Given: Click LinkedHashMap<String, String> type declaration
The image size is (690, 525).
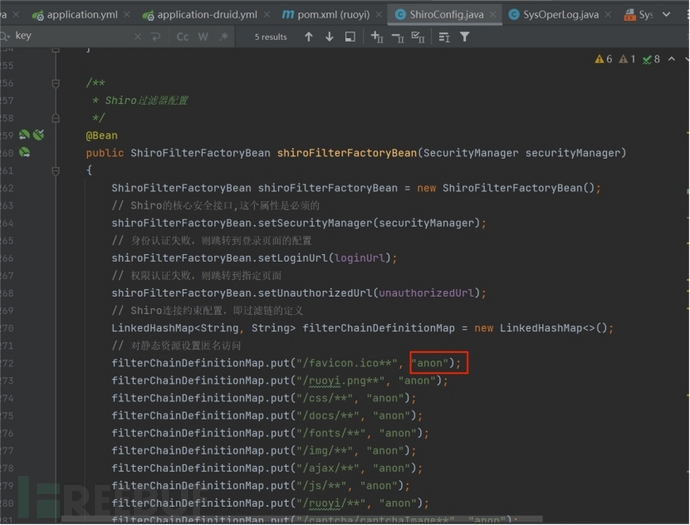Looking at the screenshot, I should click(204, 328).
